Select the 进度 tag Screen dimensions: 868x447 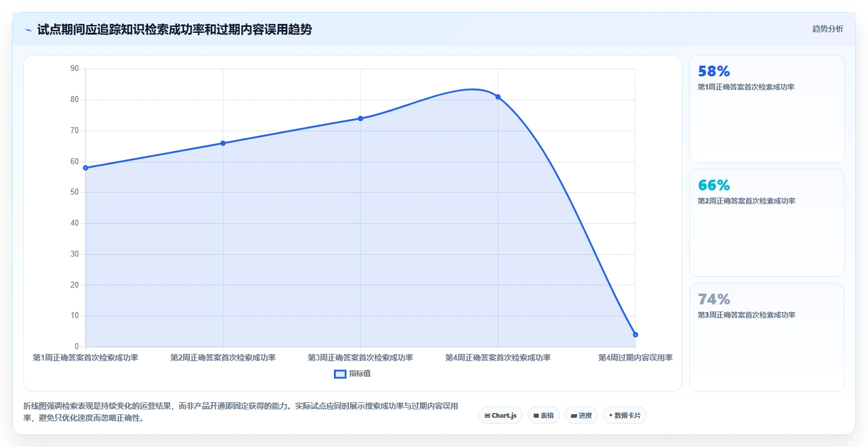click(x=581, y=415)
